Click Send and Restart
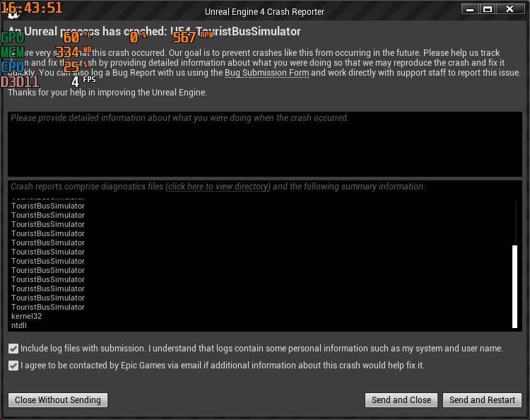Viewport: 530px width, 420px height. click(x=482, y=400)
